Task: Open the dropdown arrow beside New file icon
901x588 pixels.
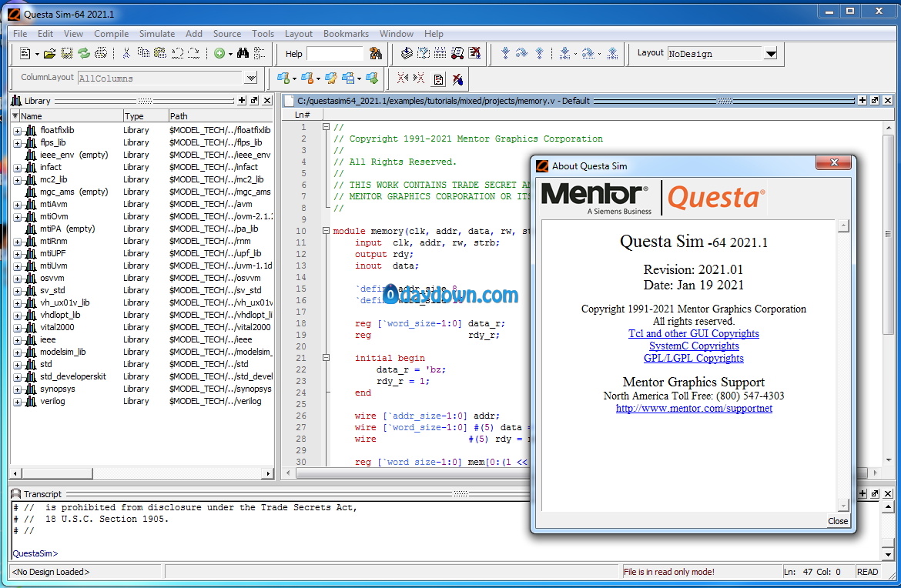Action: [37, 54]
